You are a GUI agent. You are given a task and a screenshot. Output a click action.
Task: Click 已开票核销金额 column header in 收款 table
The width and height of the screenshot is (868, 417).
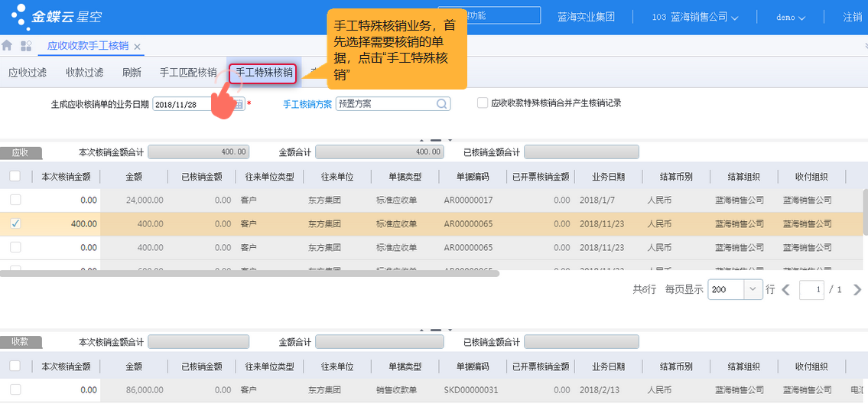click(x=541, y=366)
